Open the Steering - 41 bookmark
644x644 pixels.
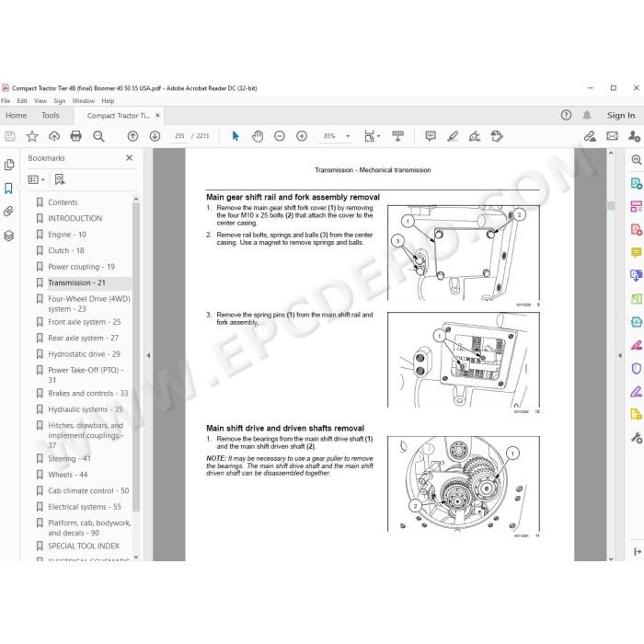(x=69, y=459)
